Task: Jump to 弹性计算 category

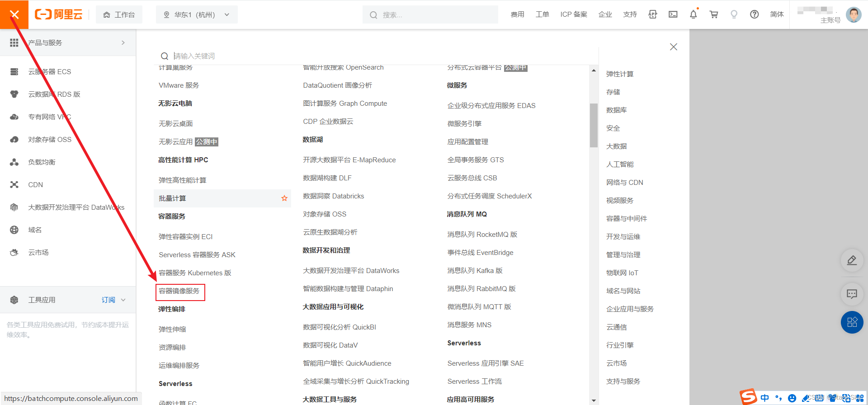Action: (x=620, y=74)
